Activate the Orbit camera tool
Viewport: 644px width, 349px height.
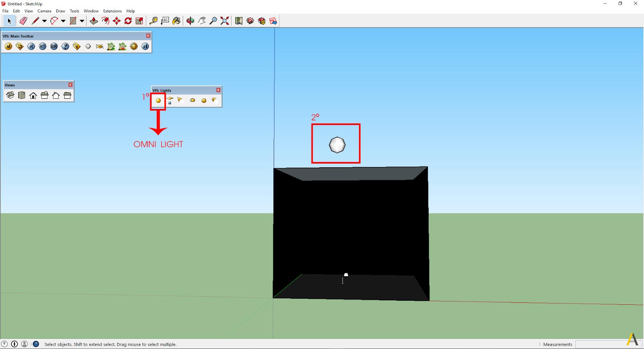point(190,21)
